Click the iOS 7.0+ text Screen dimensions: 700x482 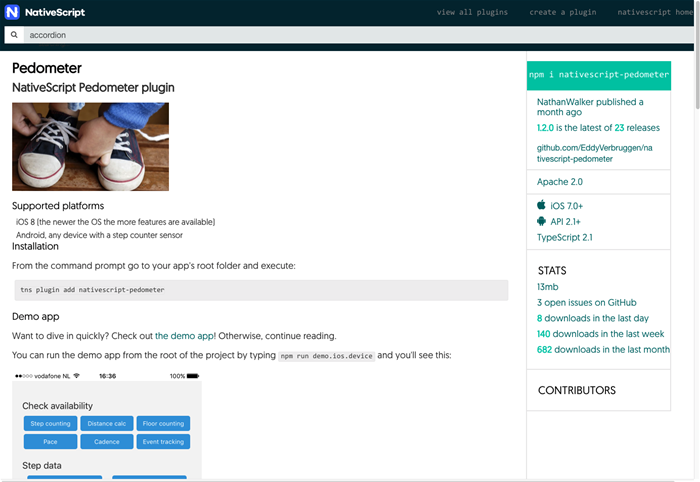567,206
